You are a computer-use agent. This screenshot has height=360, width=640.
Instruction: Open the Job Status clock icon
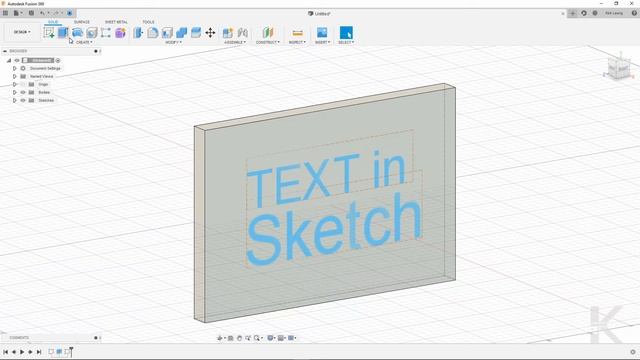(595, 13)
